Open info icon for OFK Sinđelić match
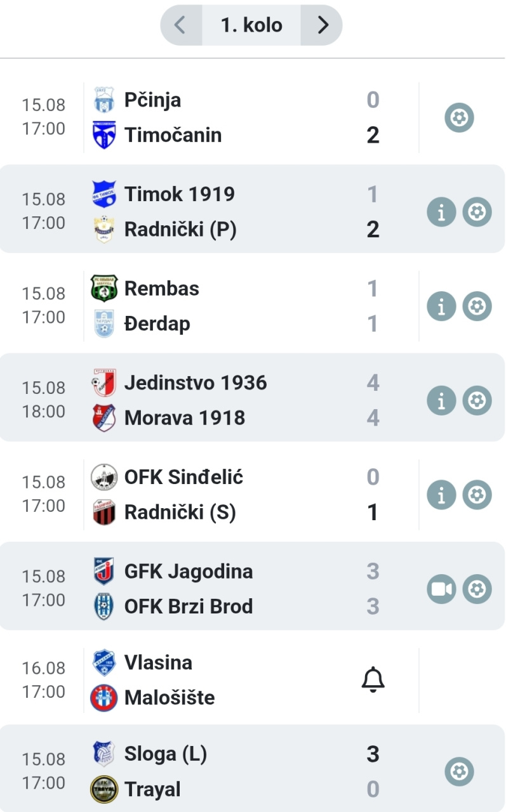The width and height of the screenshot is (506, 812). pos(441,495)
